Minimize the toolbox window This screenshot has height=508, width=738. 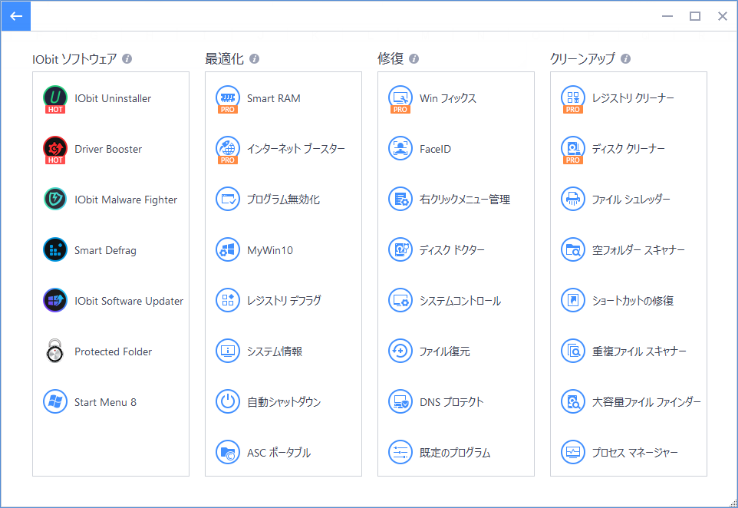click(x=667, y=16)
